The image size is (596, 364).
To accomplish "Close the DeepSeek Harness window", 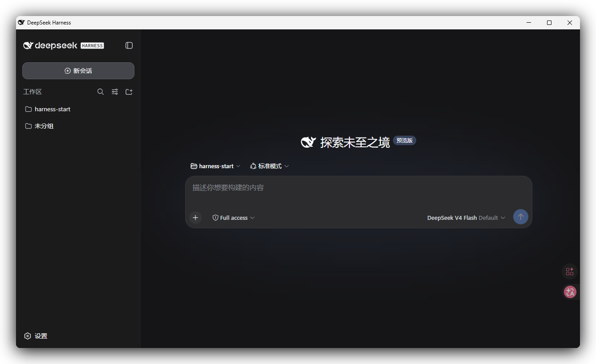I will pyautogui.click(x=570, y=23).
